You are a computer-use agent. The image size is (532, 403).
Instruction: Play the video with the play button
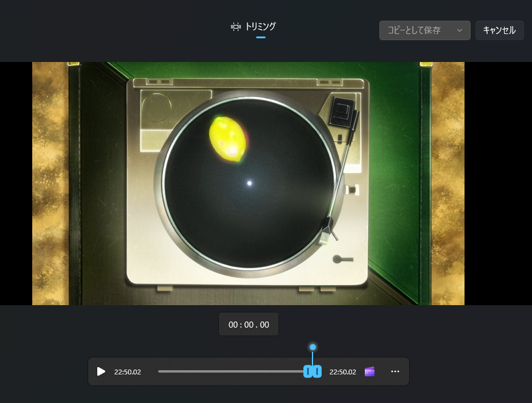[102, 371]
